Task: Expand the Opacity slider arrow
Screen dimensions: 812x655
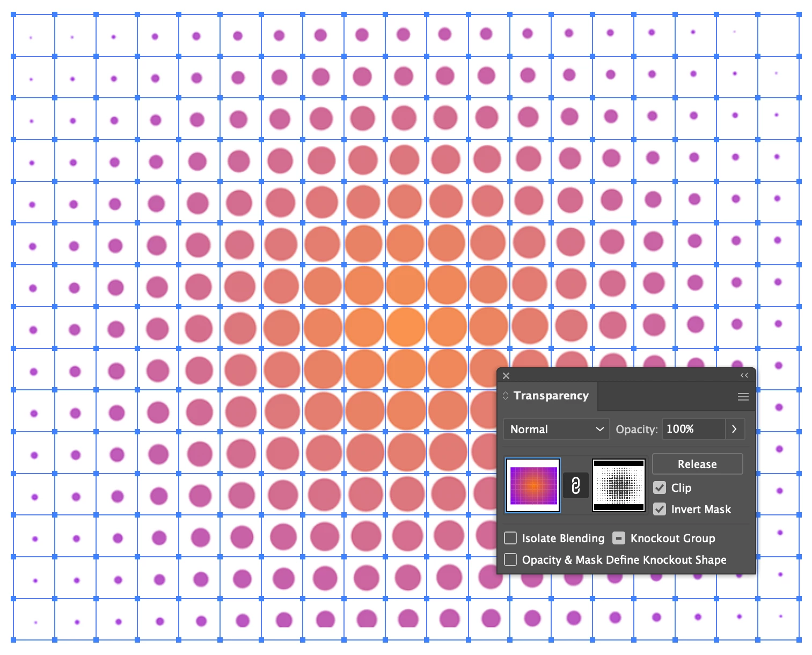Action: click(x=735, y=429)
